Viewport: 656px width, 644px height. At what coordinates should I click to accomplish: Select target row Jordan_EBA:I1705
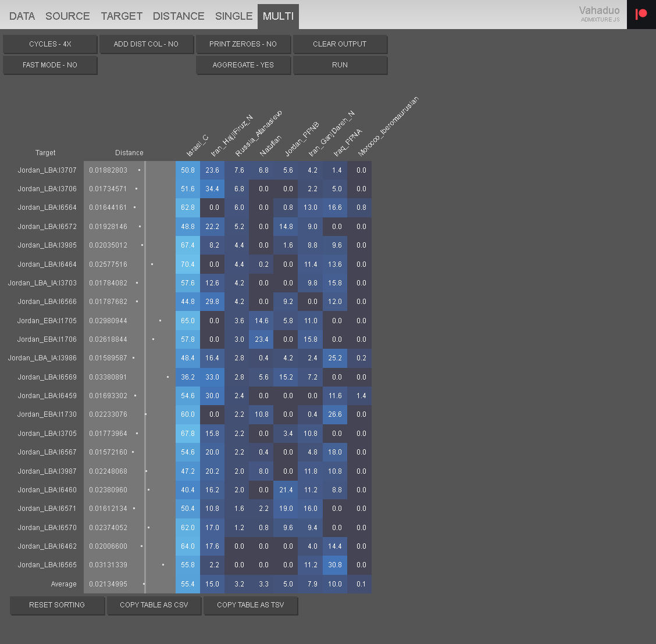click(47, 321)
